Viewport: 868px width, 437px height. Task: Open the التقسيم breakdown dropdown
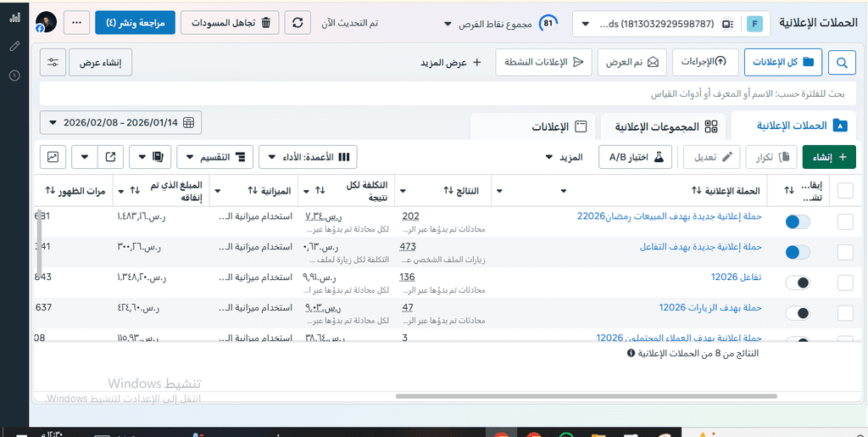(214, 157)
